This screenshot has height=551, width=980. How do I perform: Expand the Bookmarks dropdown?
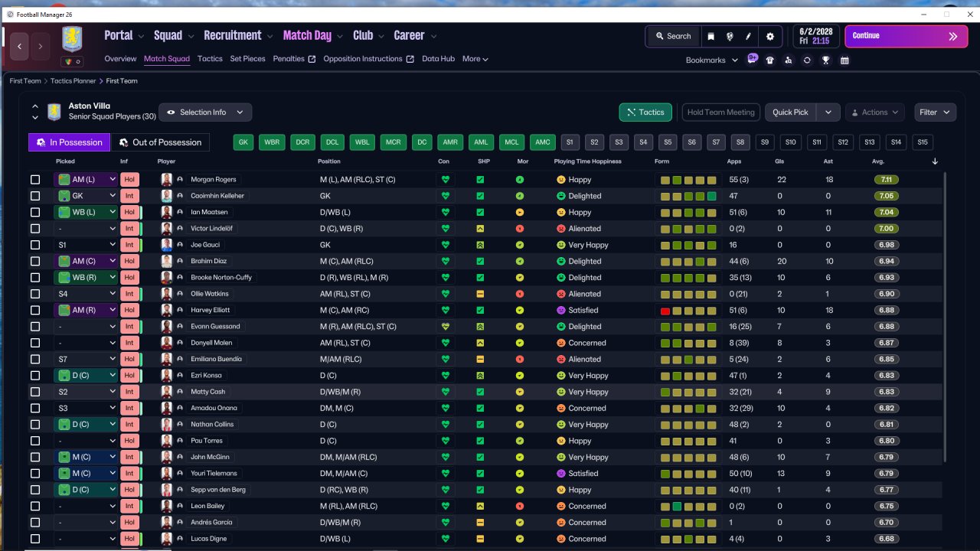click(x=712, y=60)
